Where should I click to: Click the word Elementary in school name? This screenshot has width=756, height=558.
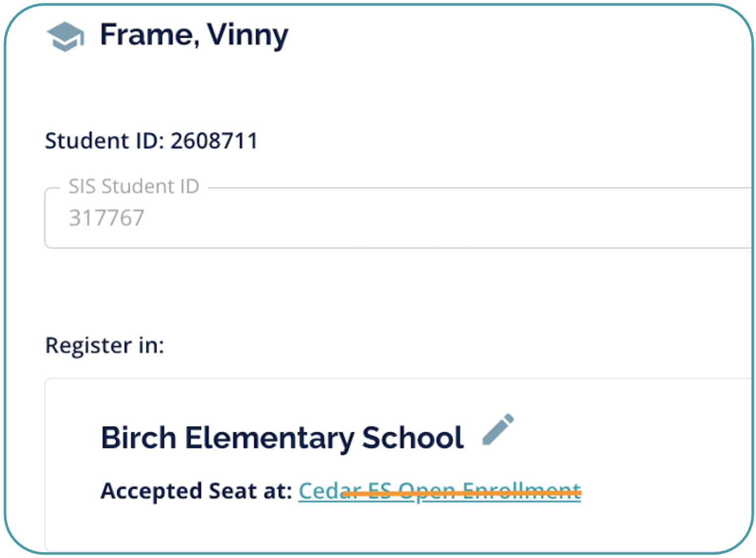[269, 438]
